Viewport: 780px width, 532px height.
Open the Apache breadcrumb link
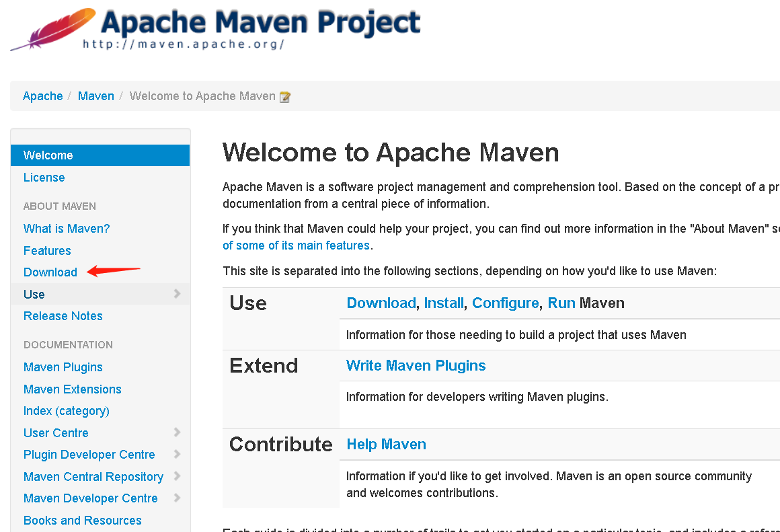tap(43, 96)
